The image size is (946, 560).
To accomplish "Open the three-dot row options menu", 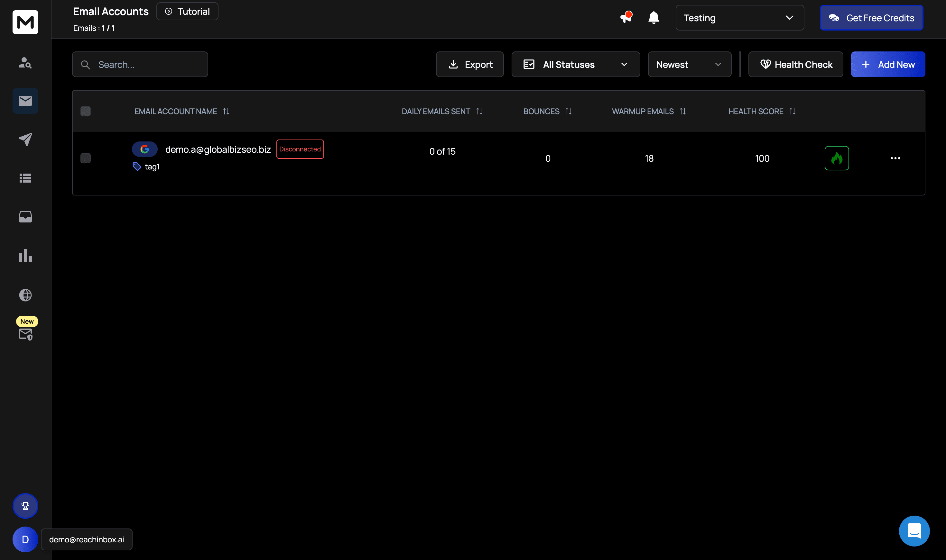I will click(895, 158).
